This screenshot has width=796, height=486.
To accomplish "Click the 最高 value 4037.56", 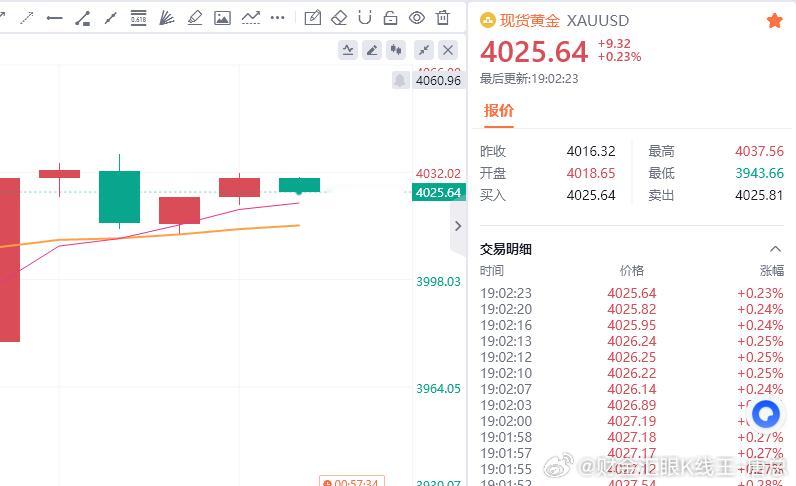I will point(759,151).
